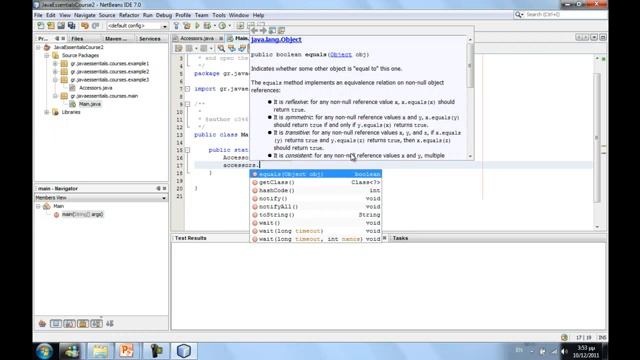Click the editor find previous occurrence icon

[x=232, y=49]
